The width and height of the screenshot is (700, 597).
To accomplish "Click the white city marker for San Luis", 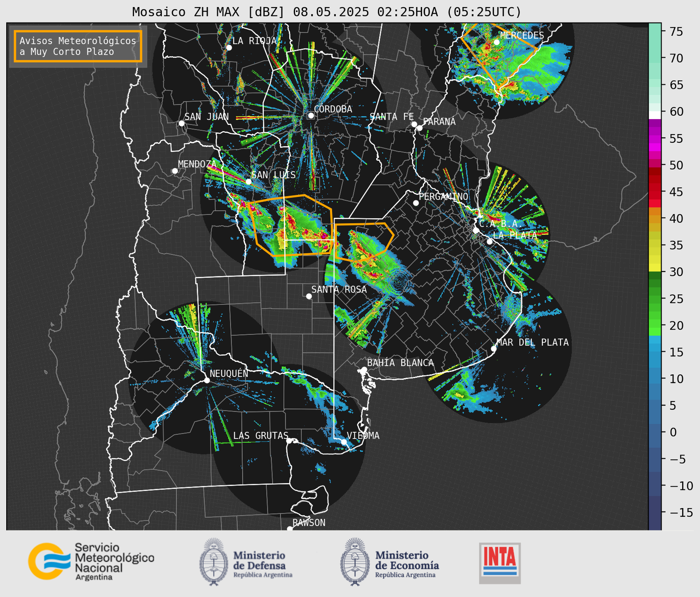I will (249, 182).
